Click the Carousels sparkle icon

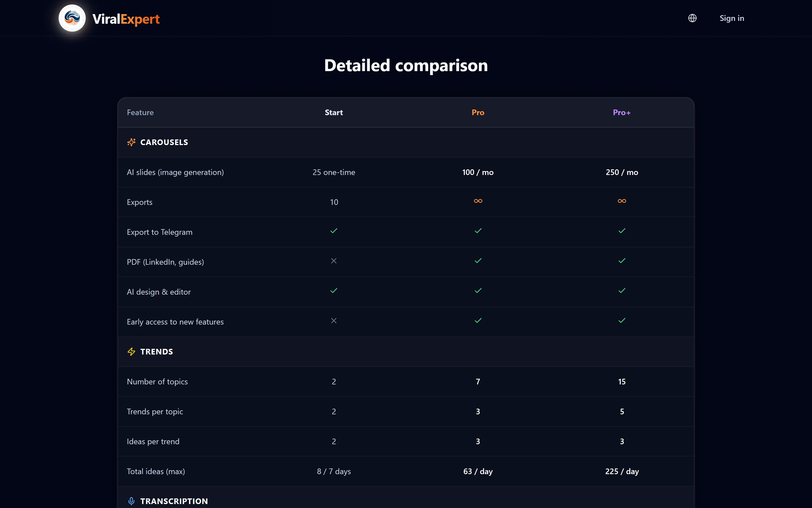131,142
